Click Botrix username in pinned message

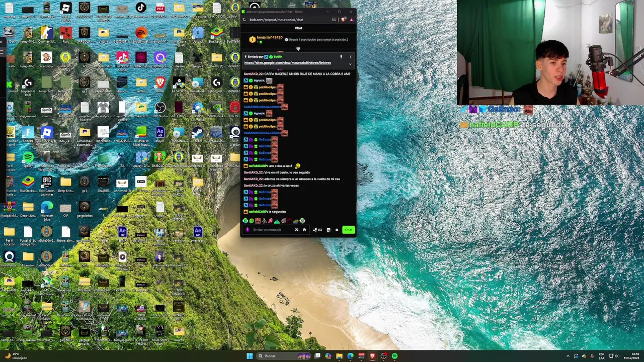tap(278, 57)
